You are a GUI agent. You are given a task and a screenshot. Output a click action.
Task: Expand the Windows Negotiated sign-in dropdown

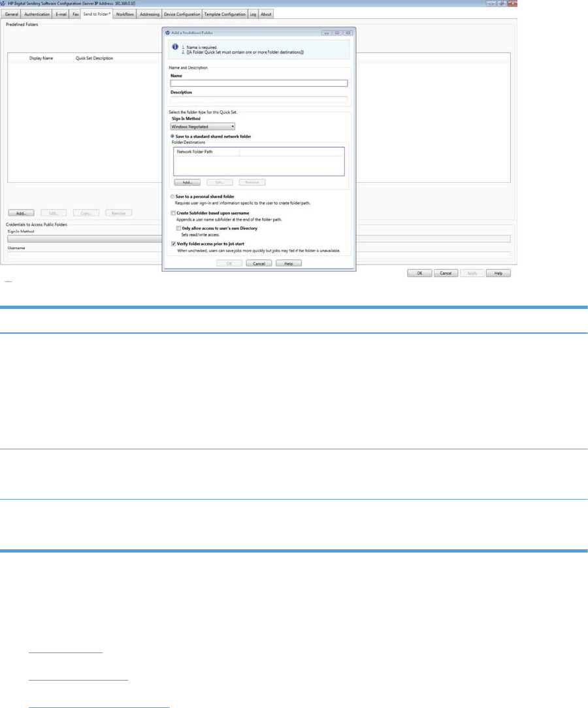click(203, 127)
